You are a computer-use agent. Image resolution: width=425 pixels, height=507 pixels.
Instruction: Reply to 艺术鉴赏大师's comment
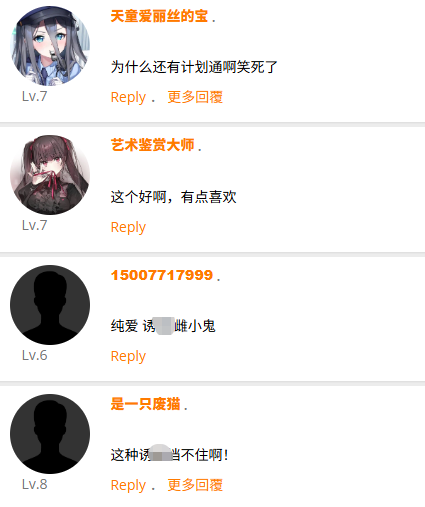(x=128, y=227)
